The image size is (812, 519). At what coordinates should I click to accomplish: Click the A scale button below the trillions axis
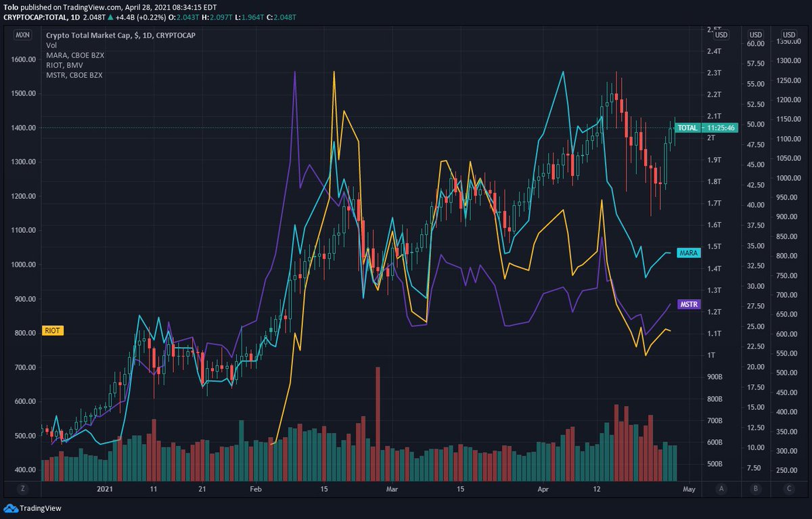(722, 488)
